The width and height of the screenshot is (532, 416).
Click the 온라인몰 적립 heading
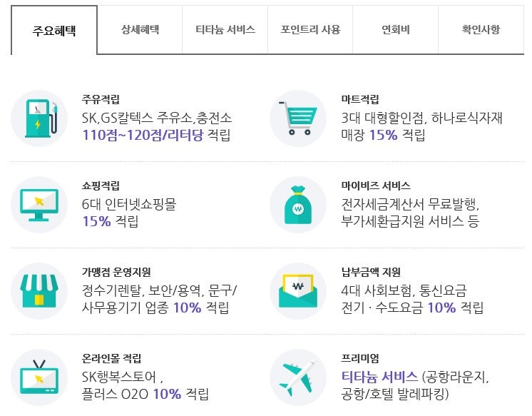111,358
